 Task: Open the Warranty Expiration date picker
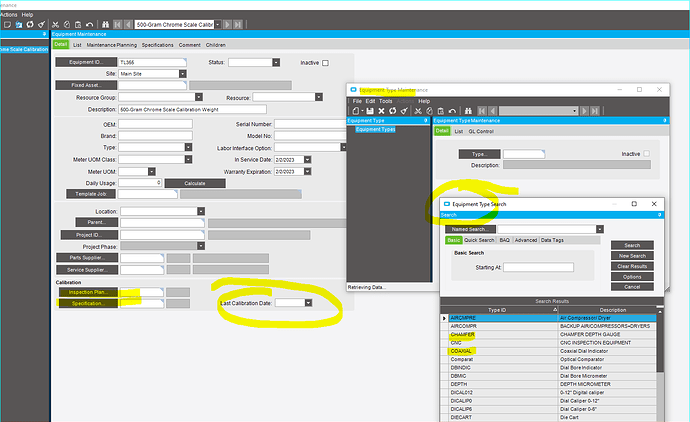308,172
